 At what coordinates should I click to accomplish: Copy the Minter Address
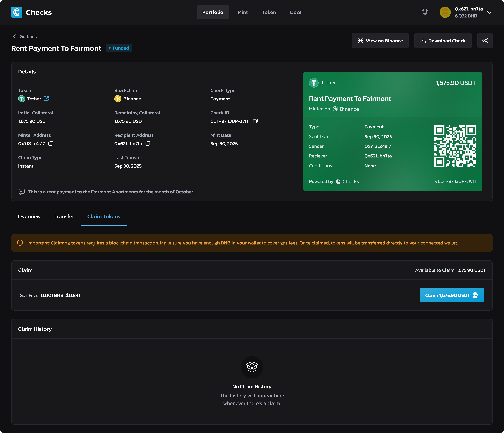(51, 143)
